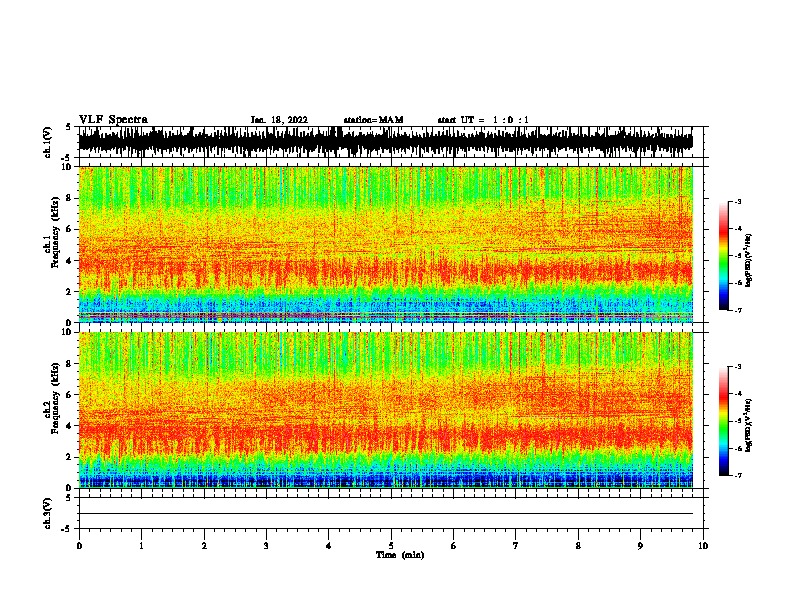Click the "Time (min)" axis label
The image size is (792, 612).
(400, 555)
